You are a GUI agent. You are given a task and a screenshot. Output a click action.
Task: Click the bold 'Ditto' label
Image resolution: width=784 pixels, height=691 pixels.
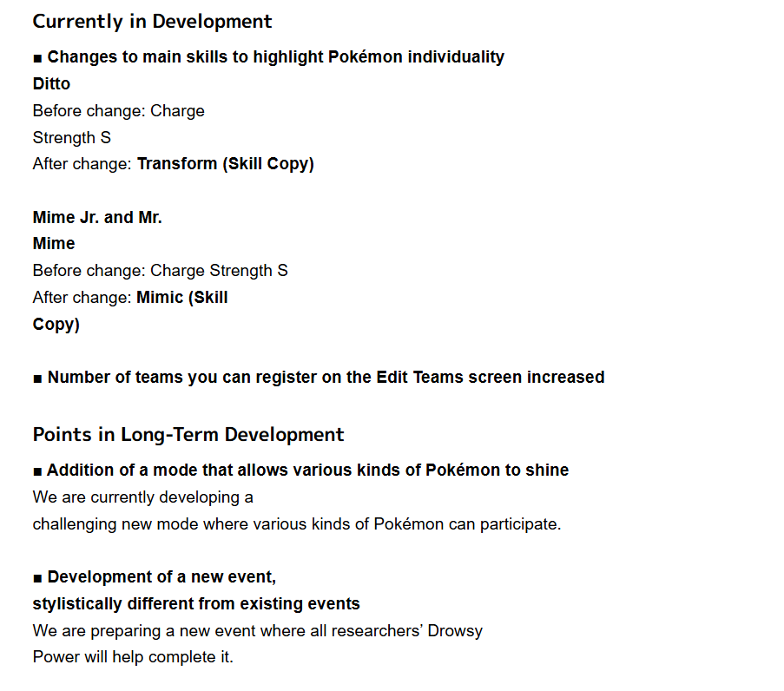coord(51,83)
